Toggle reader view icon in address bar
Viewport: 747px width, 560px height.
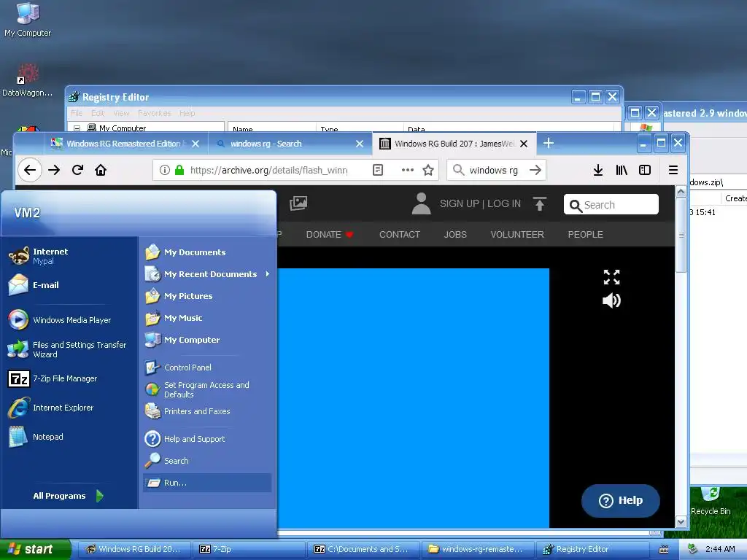[x=378, y=170]
